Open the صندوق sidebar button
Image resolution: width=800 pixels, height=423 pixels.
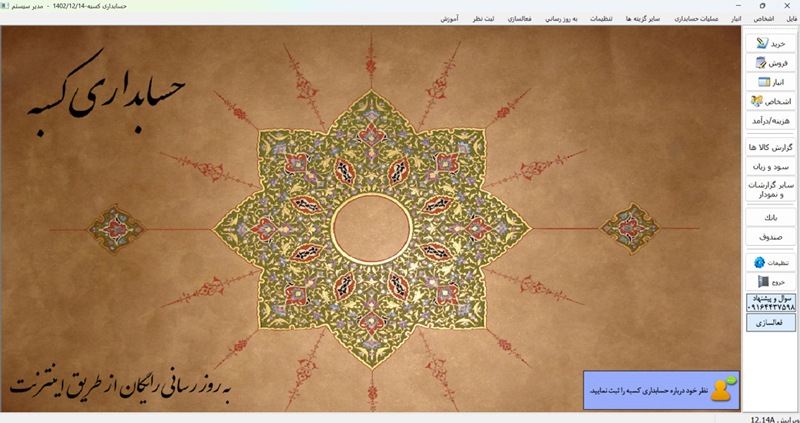[770, 236]
